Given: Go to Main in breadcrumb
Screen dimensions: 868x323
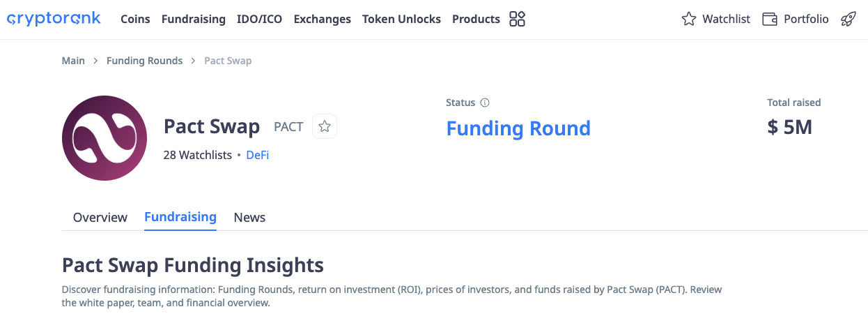Looking at the screenshot, I should 73,61.
